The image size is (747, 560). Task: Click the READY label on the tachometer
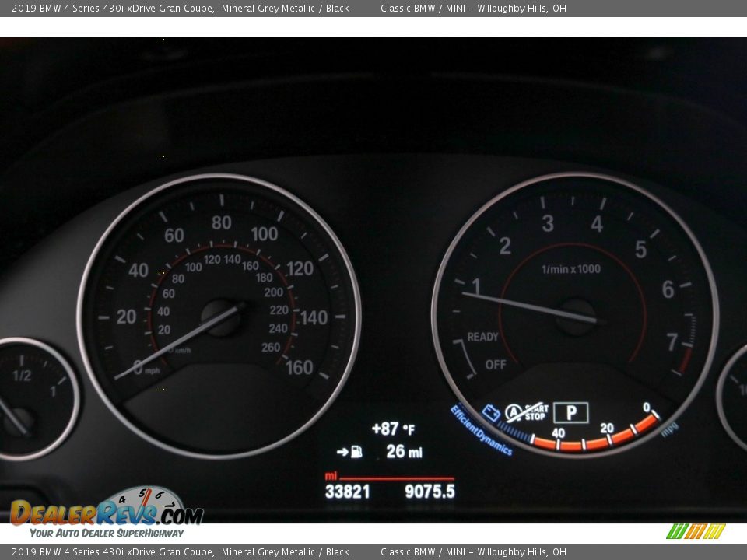pos(482,337)
